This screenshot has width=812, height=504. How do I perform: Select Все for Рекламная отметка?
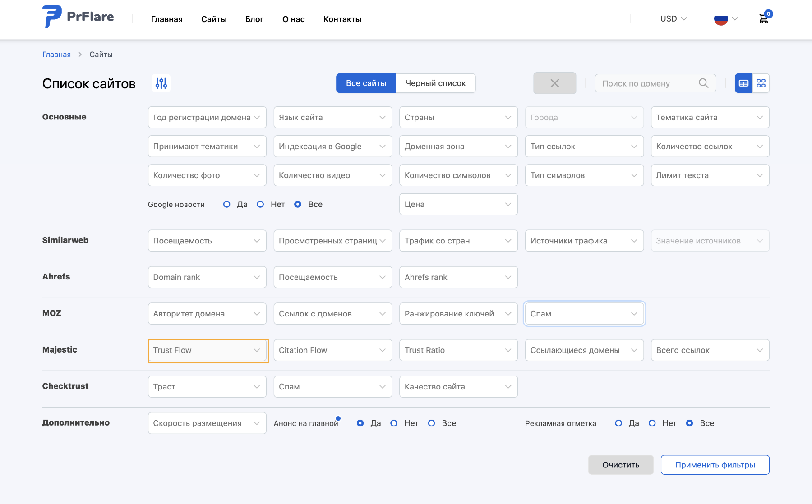point(689,423)
